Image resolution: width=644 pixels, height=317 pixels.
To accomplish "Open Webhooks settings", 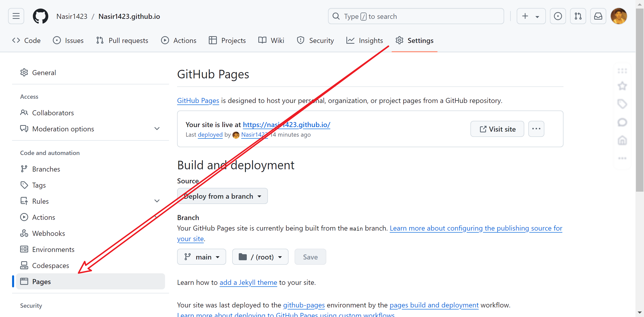I will (x=90, y=233).
